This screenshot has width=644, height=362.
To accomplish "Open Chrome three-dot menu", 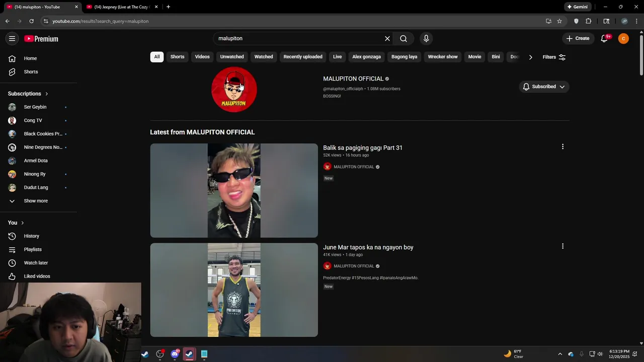I will tap(636, 21).
